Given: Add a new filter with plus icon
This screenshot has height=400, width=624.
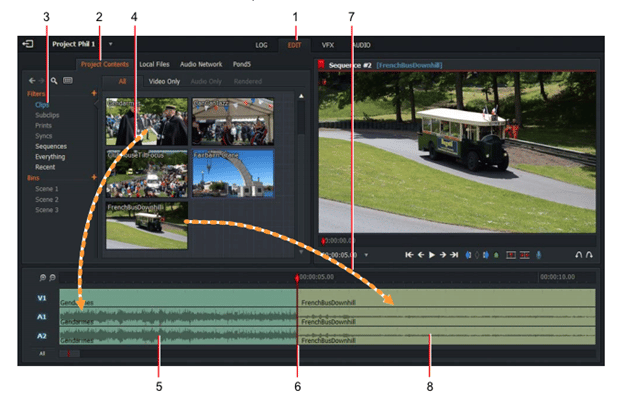Looking at the screenshot, I should tap(94, 94).
